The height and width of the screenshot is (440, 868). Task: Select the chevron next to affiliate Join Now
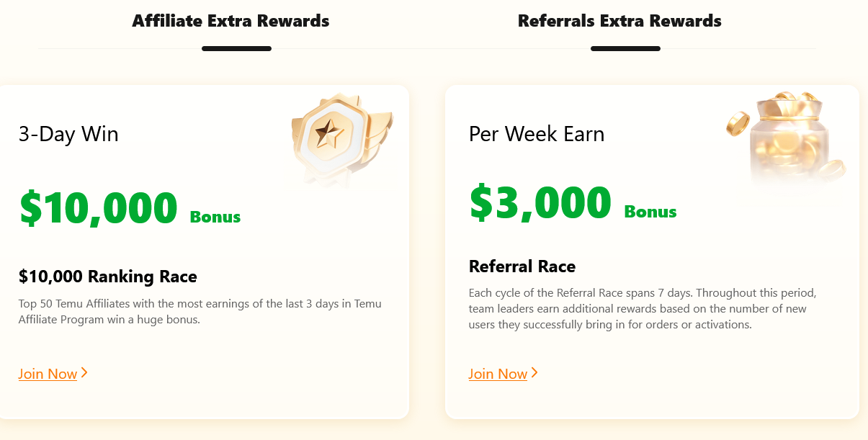(84, 373)
